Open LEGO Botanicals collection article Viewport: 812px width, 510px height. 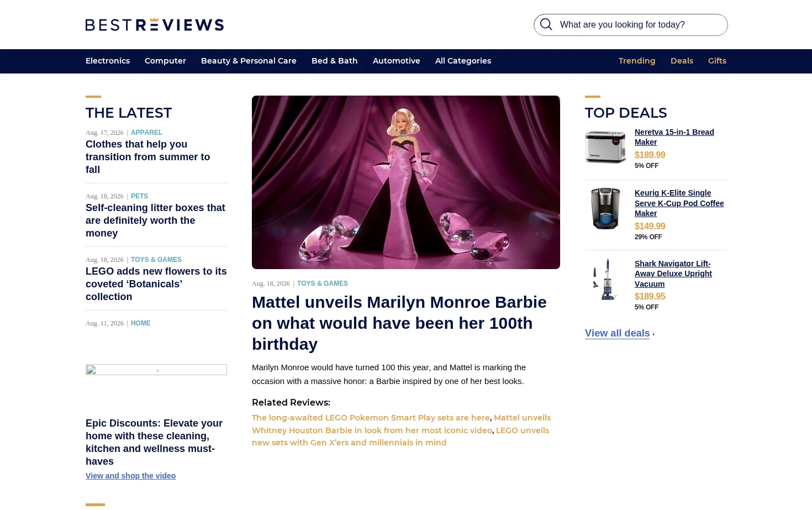[156, 284]
